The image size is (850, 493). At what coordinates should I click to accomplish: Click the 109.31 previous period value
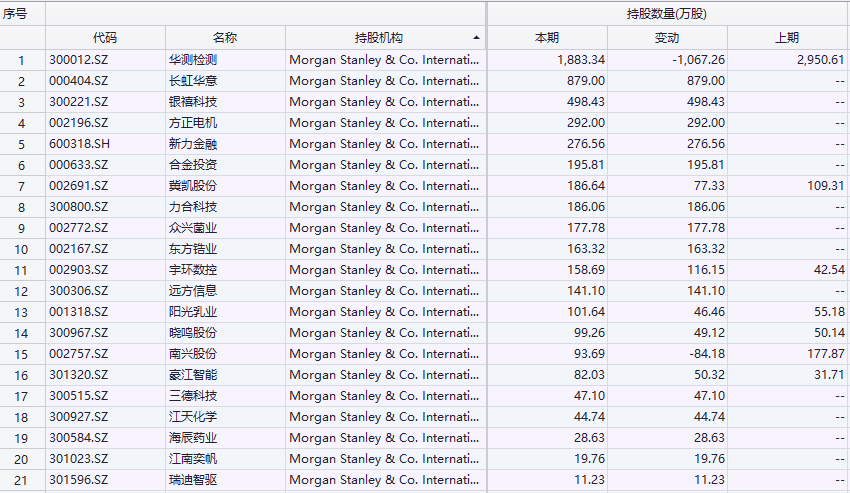826,186
